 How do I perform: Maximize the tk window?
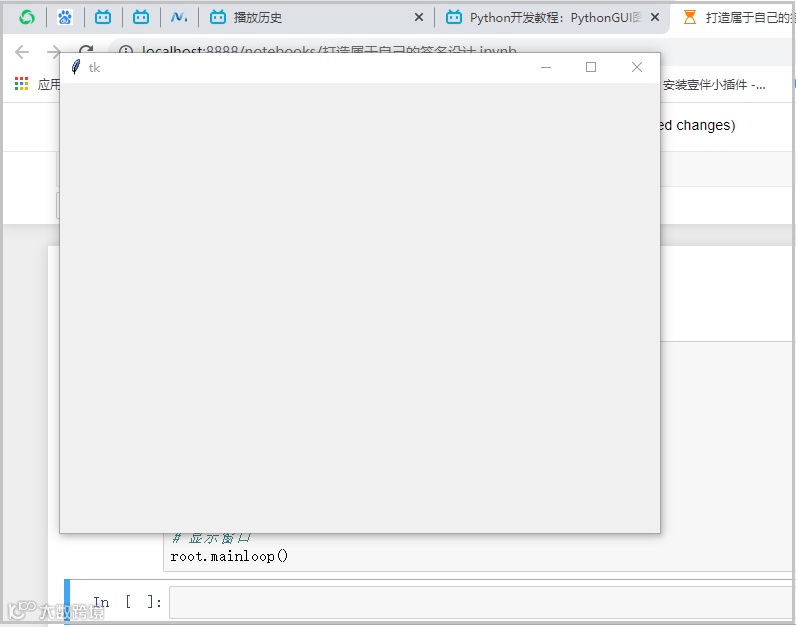pyautogui.click(x=591, y=67)
